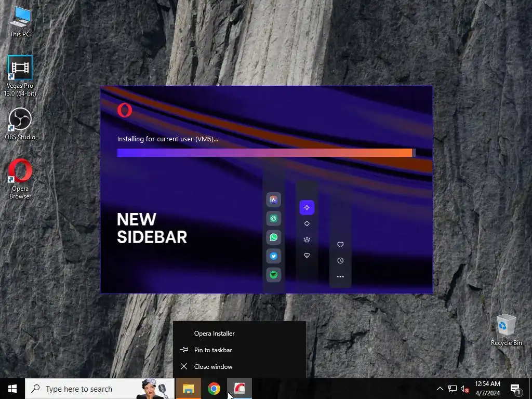Click the 'Installing for current user (VM5)...' text

pos(168,139)
